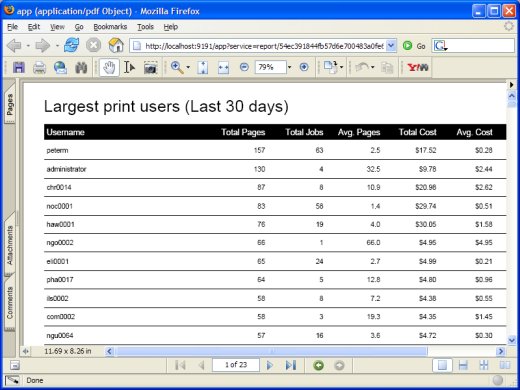This screenshot has width=520, height=390.
Task: Click the horizontal scrollbar thumb
Action: click(272, 351)
